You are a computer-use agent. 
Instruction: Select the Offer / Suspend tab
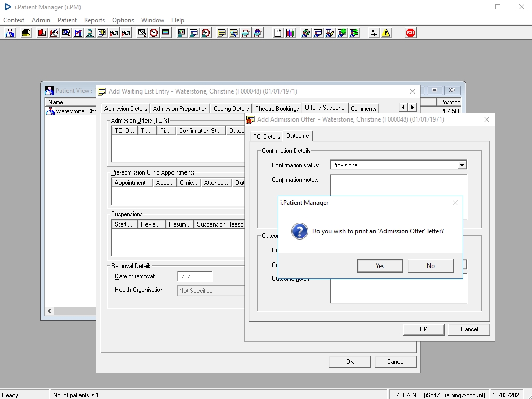pos(325,108)
